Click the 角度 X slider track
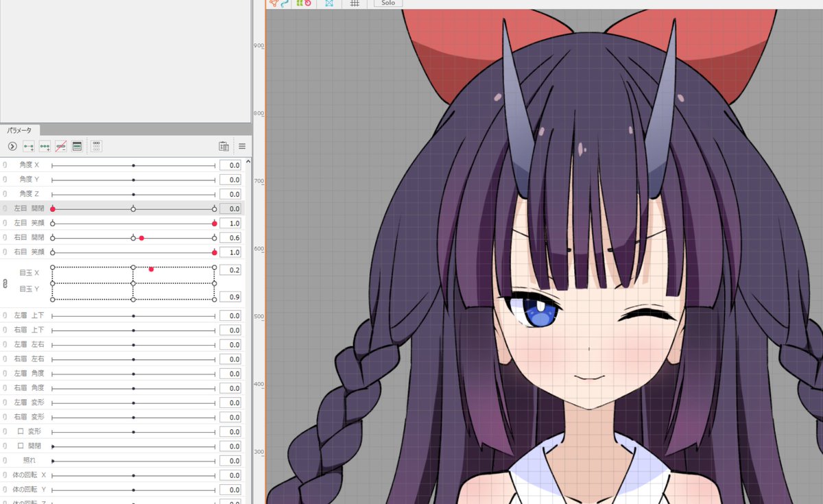Viewport: 823px width, 504px height. click(x=133, y=165)
